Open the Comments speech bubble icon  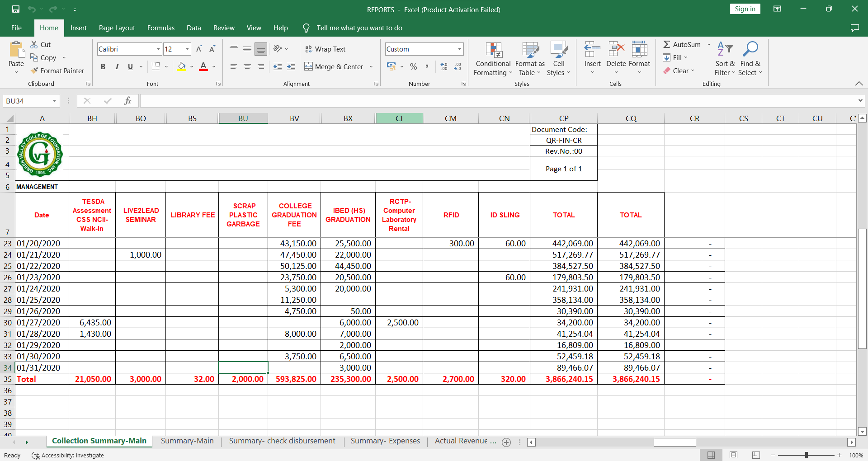pos(854,28)
